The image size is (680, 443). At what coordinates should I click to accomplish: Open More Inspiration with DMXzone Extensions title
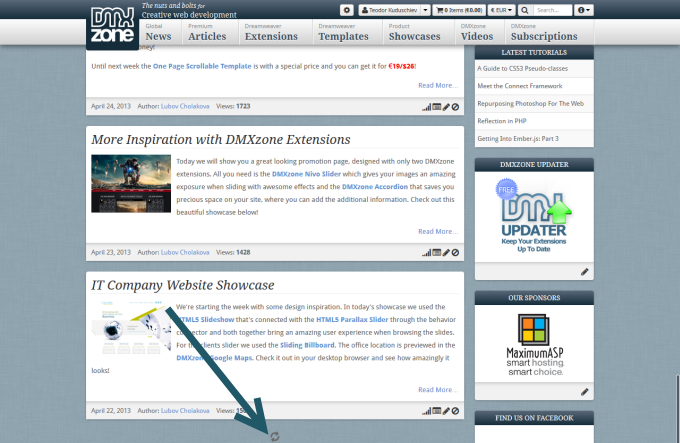click(x=221, y=140)
